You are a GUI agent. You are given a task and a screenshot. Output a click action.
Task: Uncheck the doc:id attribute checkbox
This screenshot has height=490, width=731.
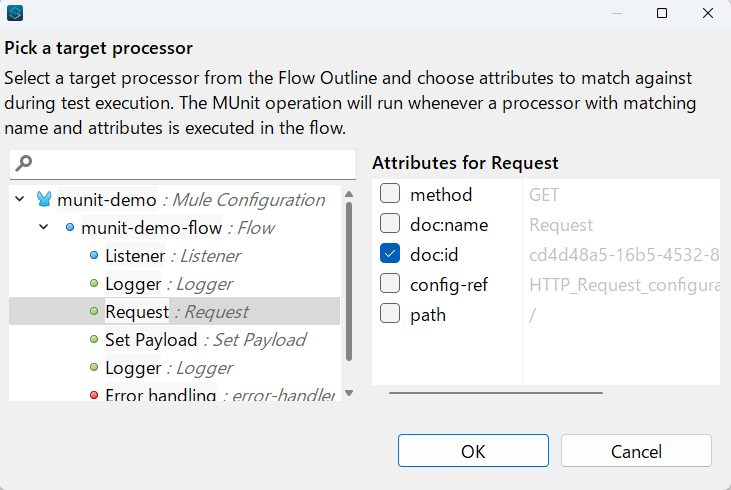click(390, 255)
